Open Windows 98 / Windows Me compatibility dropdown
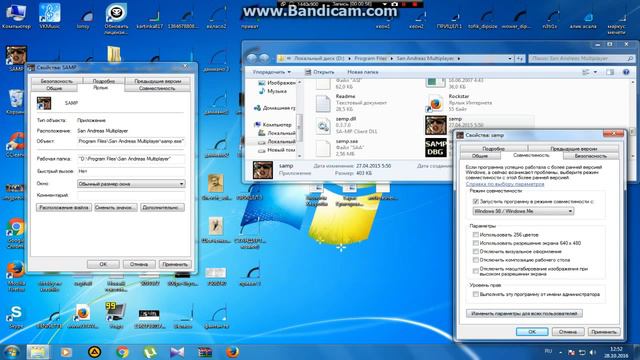 (x=523, y=211)
